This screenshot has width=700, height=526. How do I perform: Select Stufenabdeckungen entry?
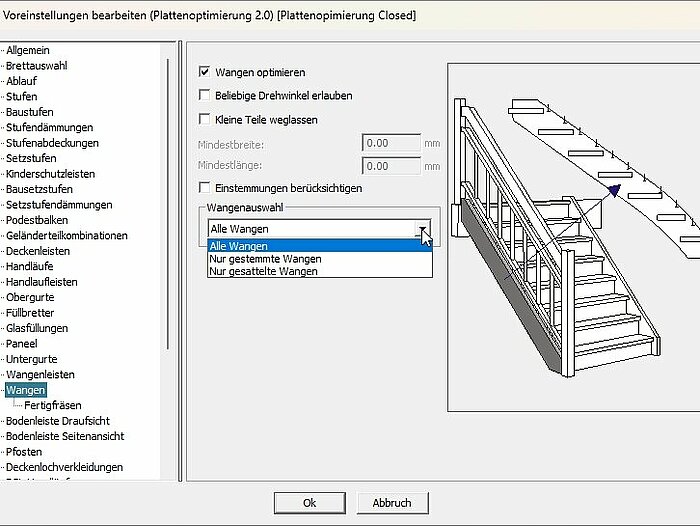tap(52, 143)
